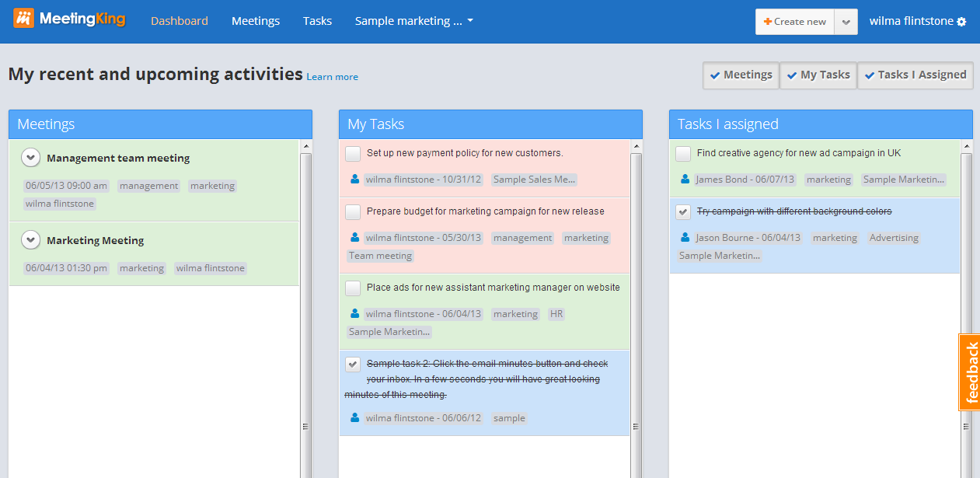The height and width of the screenshot is (478, 980).
Task: Open the orange feedback tab
Action: pyautogui.click(x=970, y=373)
